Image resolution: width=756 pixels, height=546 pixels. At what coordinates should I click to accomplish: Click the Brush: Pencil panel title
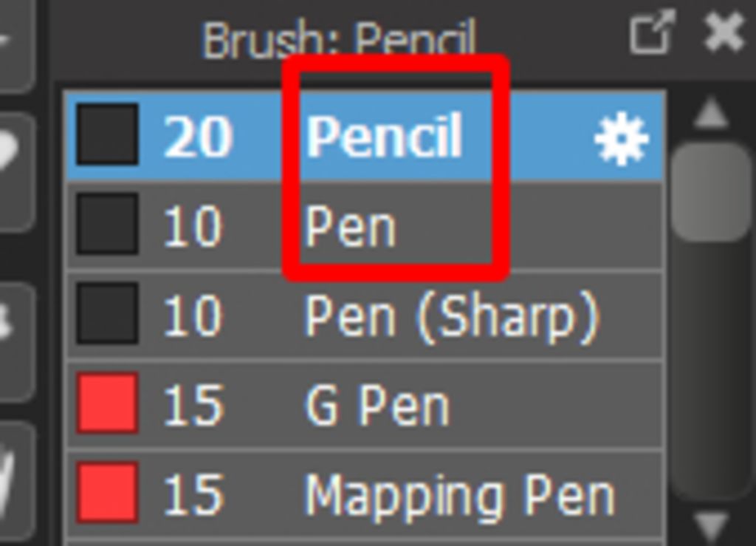(339, 38)
